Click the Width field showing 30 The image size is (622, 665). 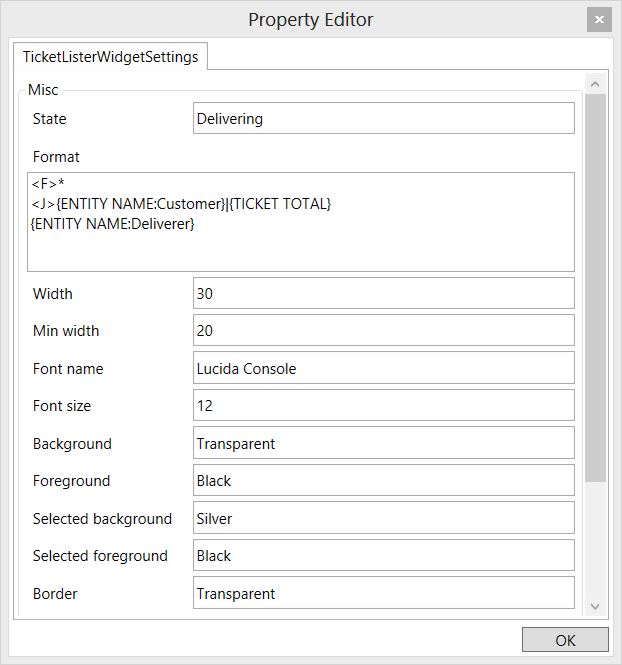pyautogui.click(x=383, y=294)
